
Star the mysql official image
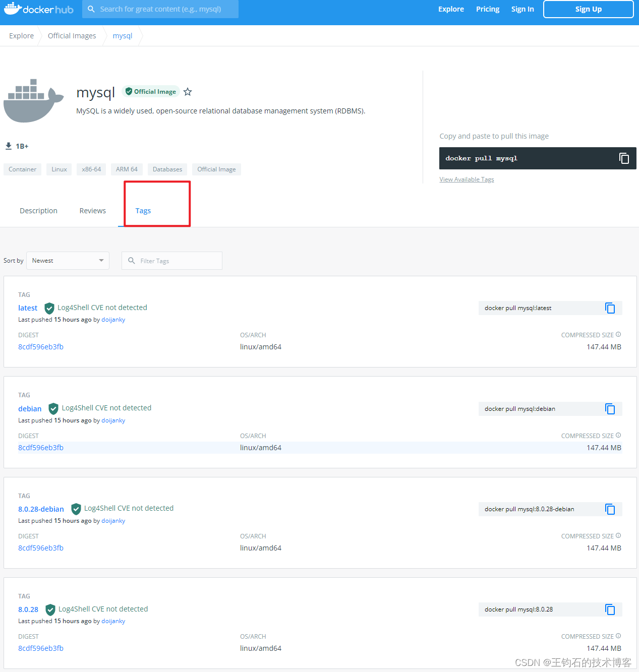[187, 92]
